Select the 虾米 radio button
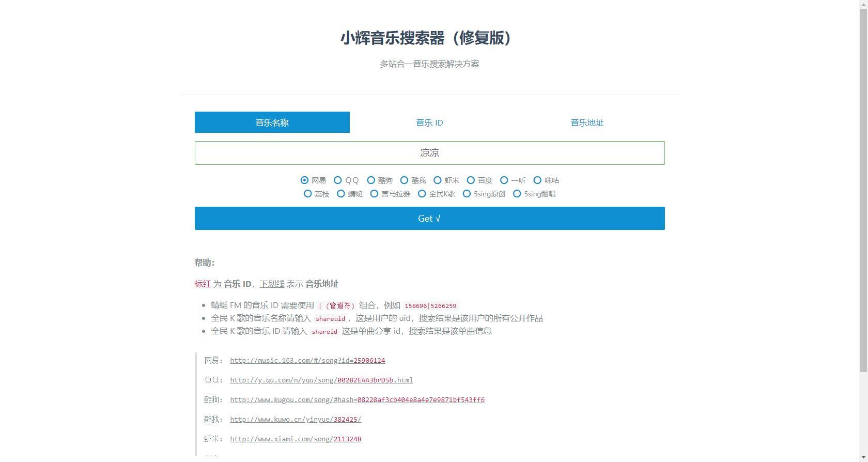The image size is (868, 462). 437,180
